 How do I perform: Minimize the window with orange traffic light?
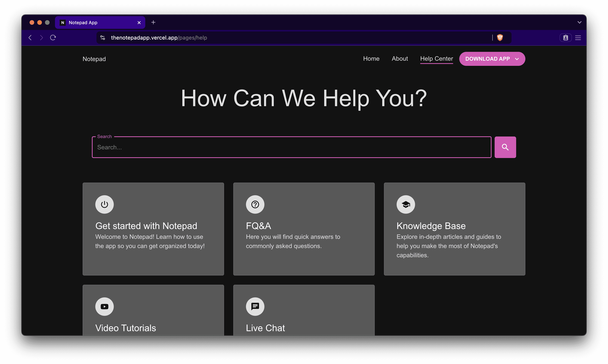coord(40,23)
